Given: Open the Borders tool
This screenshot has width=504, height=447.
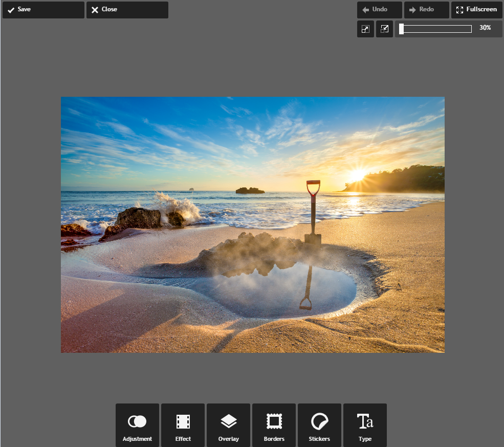Looking at the screenshot, I should point(274,425).
